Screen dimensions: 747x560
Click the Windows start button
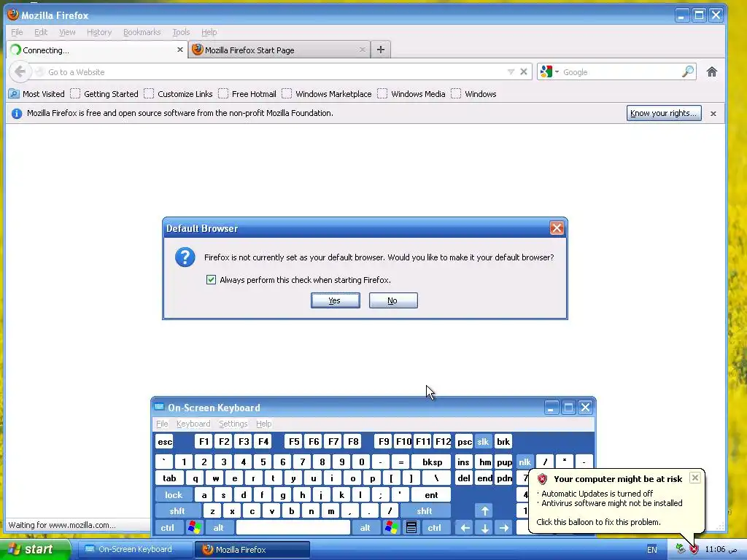point(34,550)
